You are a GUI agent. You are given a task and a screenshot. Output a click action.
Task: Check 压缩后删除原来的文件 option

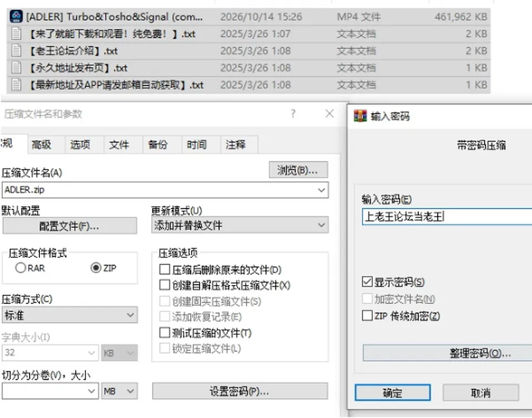[165, 269]
